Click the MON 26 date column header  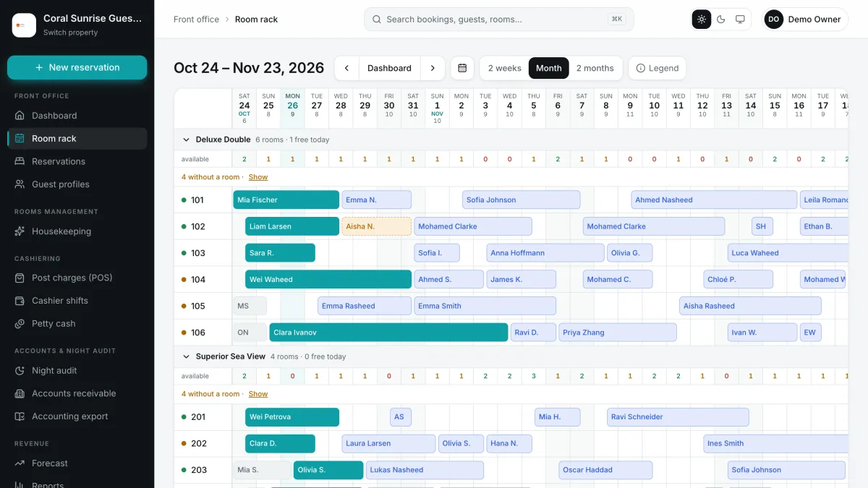292,108
